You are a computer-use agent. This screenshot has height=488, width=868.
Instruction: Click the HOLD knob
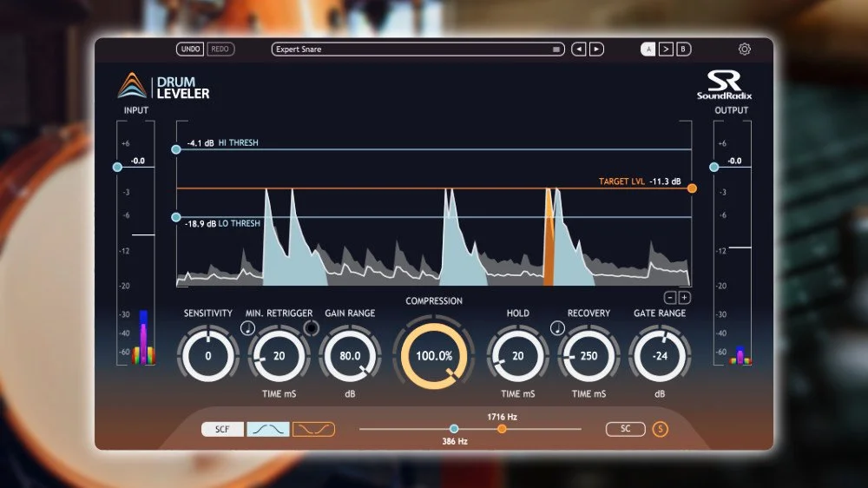coord(517,356)
